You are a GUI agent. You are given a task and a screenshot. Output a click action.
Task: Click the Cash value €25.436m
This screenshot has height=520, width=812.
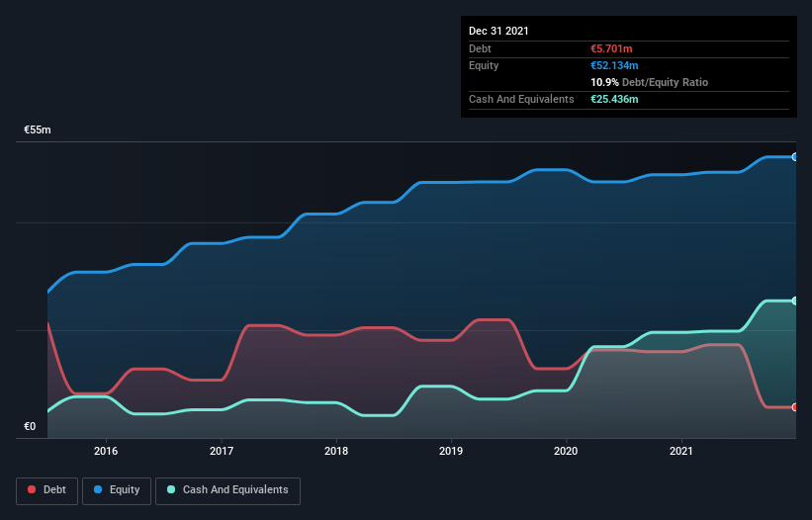(614, 99)
